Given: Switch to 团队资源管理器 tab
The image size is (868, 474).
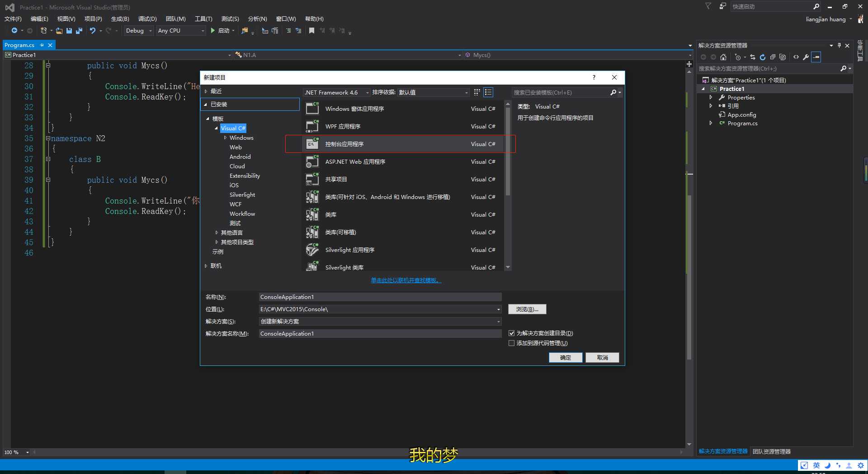Looking at the screenshot, I should click(772, 451).
